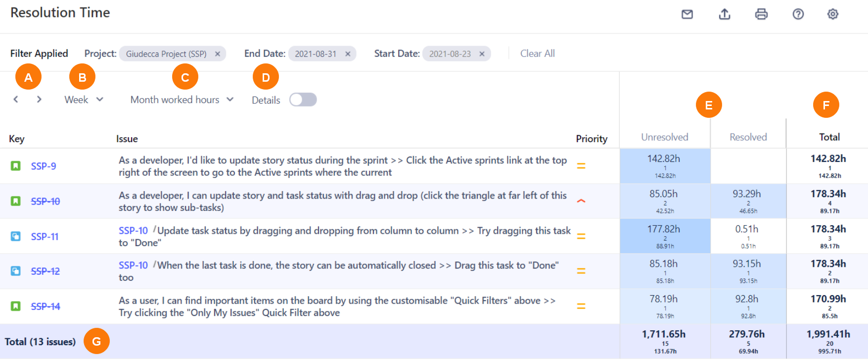Open the SSP-11 issue key link
This screenshot has height=361, width=868.
click(x=45, y=237)
